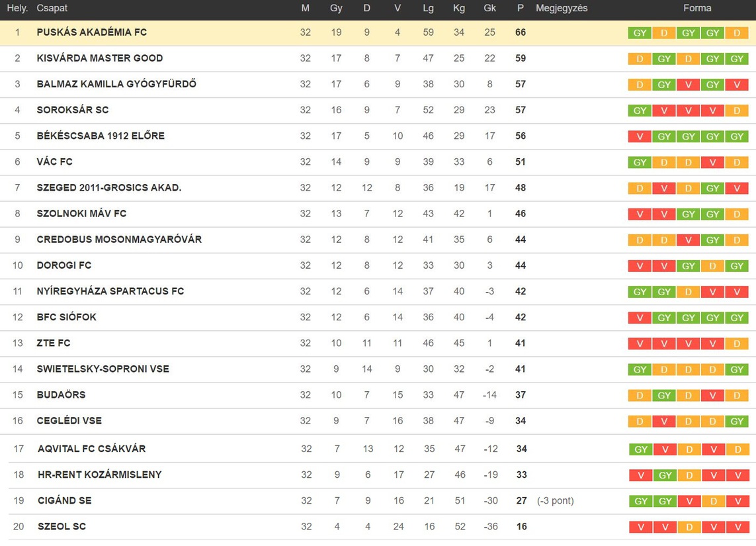The width and height of the screenshot is (756, 546).
Task: Open Kisvárda Master Good team link
Action: [100, 58]
